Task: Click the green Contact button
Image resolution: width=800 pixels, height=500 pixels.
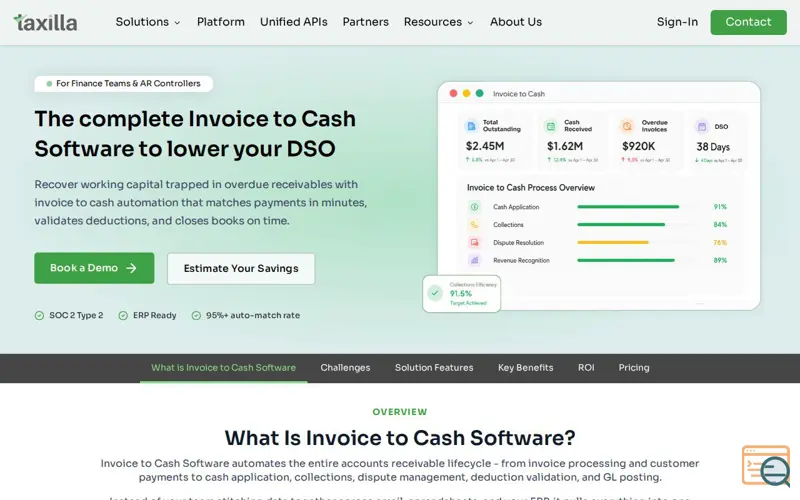Action: click(x=748, y=22)
